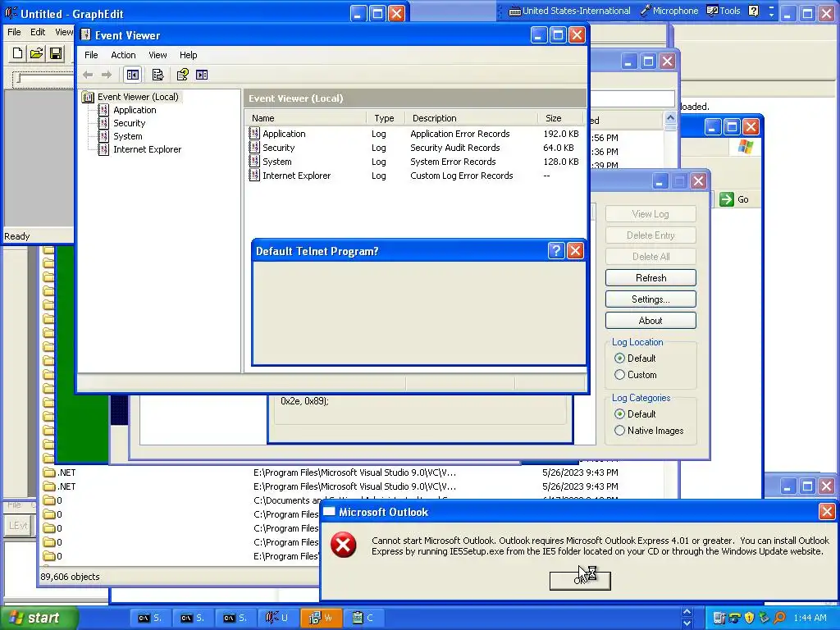
Task: Click the Delete All button
Action: click(651, 257)
